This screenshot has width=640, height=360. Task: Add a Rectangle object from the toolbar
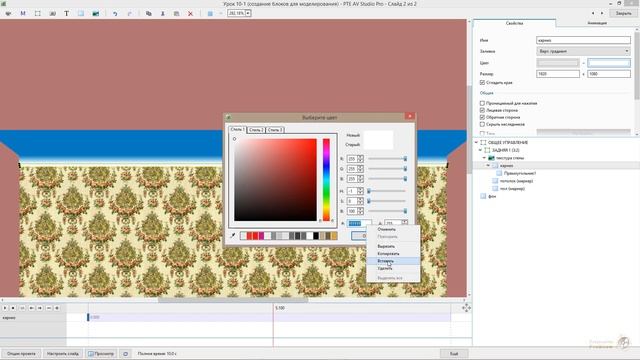[x=81, y=13]
